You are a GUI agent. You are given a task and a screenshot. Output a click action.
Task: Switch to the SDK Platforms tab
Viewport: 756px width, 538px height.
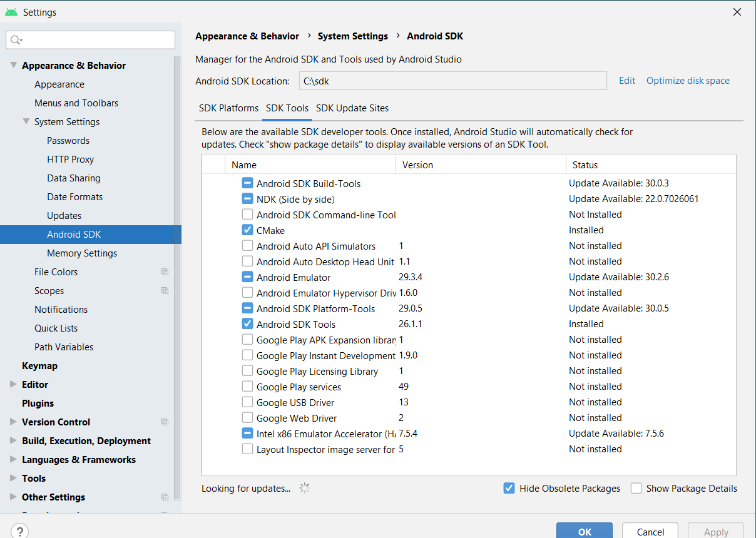click(228, 108)
